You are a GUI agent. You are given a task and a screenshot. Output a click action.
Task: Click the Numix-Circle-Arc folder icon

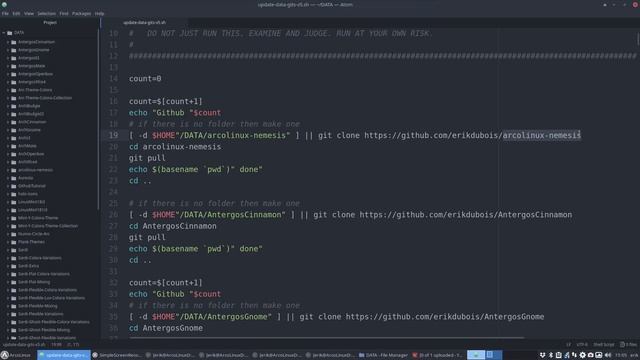tap(13, 234)
